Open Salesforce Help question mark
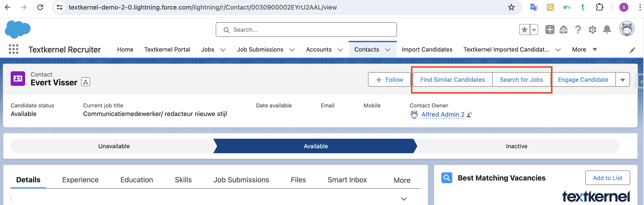644x205 pixels. 578,30
